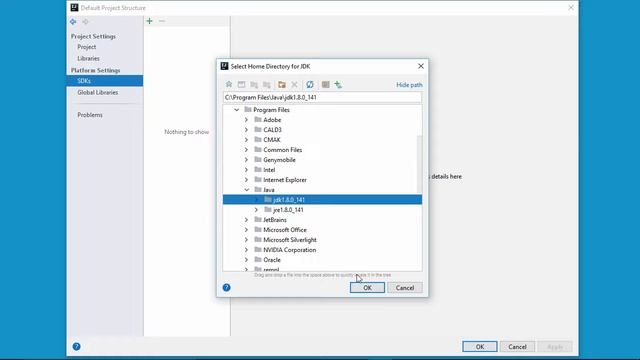Select the jdk1.8.0_141 folder row

322,200
